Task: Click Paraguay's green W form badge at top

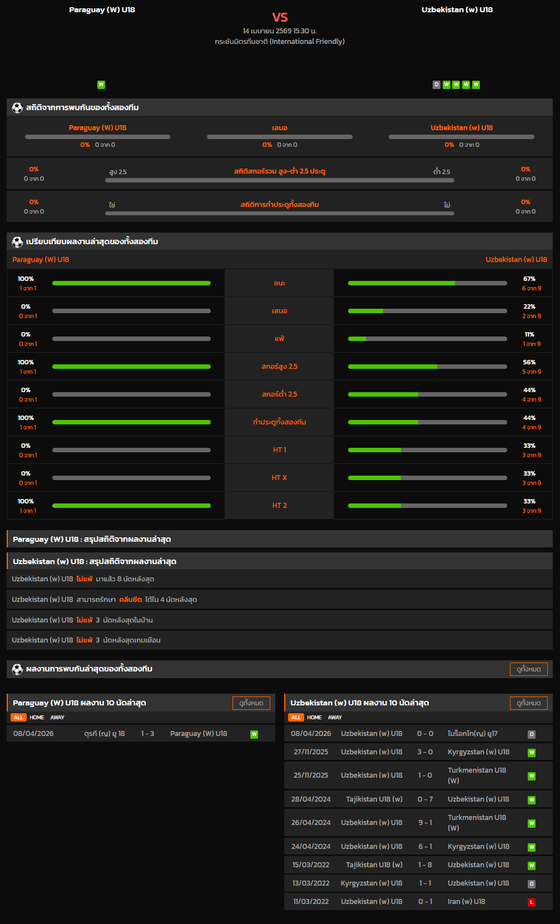Action: [x=101, y=85]
